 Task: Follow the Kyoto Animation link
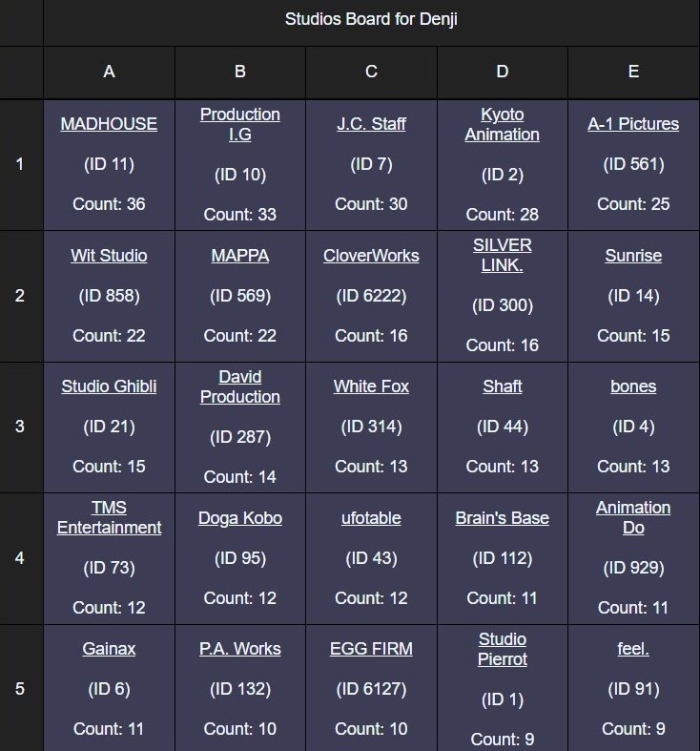[x=502, y=124]
